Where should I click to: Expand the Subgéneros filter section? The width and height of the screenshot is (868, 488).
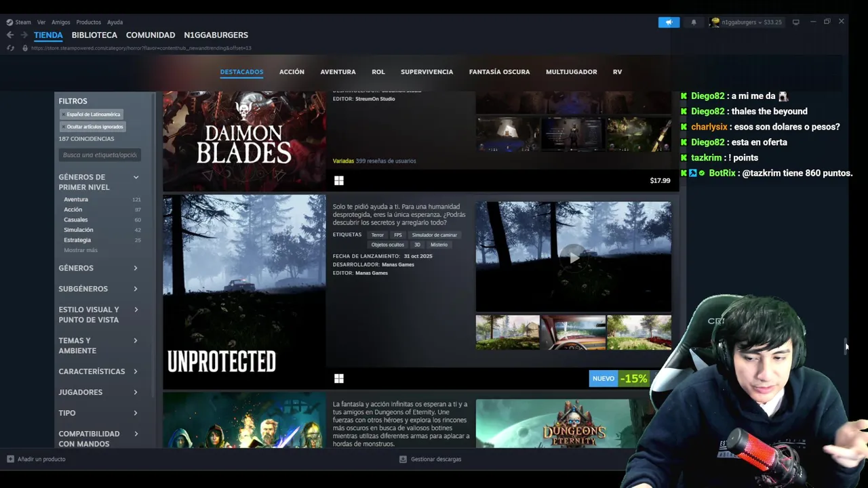click(136, 289)
